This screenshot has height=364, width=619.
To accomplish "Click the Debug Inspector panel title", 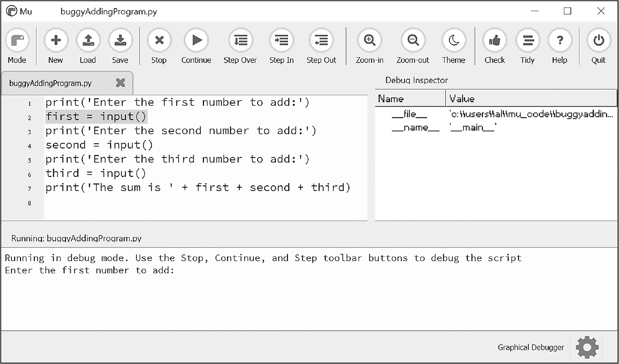I will click(x=417, y=80).
